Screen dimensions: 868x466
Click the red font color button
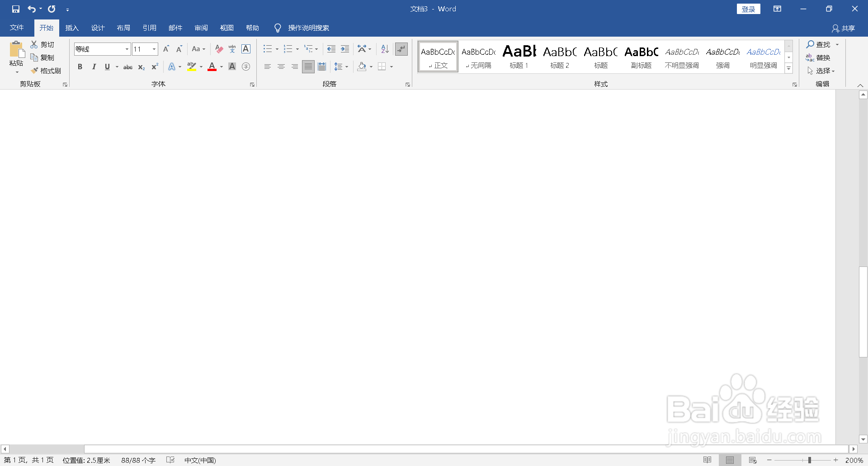point(212,67)
